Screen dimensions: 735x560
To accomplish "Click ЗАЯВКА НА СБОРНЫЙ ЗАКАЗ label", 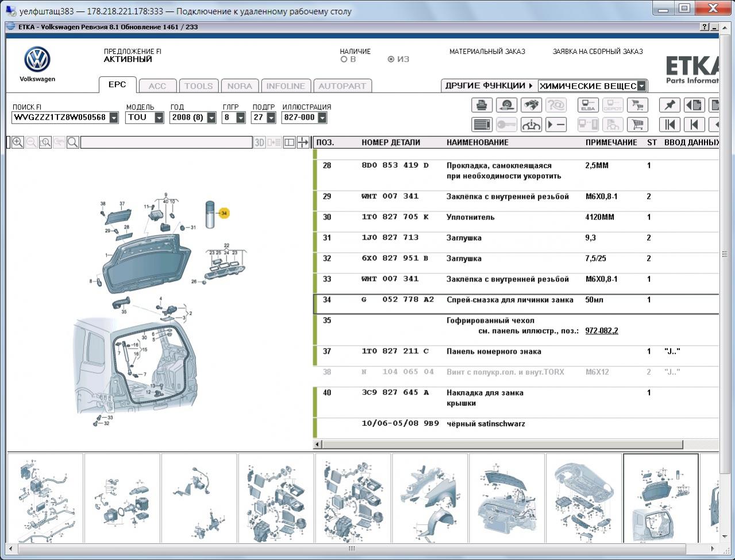I will click(598, 51).
